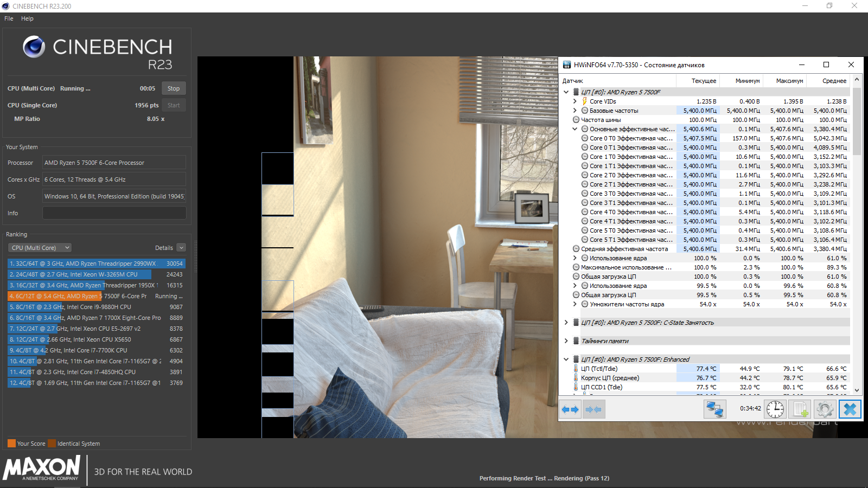Click the chip icon of Ryzen 5 7500F: Enhanced group
Image resolution: width=868 pixels, height=488 pixels.
pyautogui.click(x=576, y=359)
